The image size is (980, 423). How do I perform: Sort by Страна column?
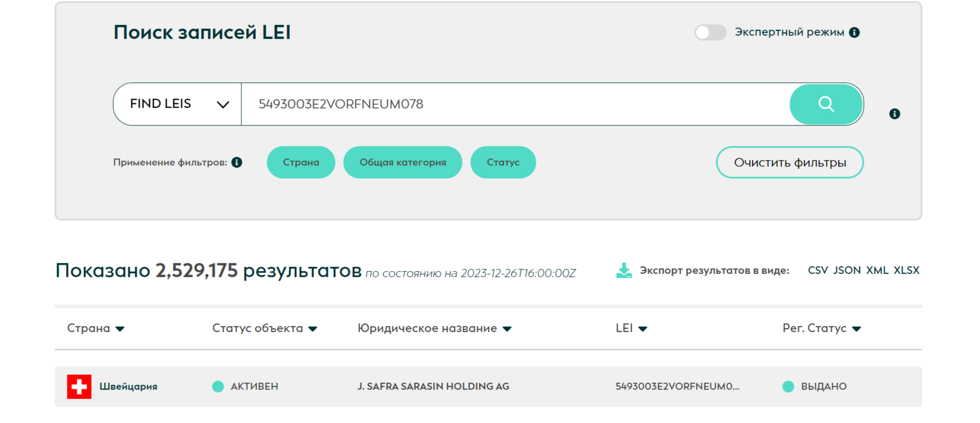pyautogui.click(x=96, y=328)
